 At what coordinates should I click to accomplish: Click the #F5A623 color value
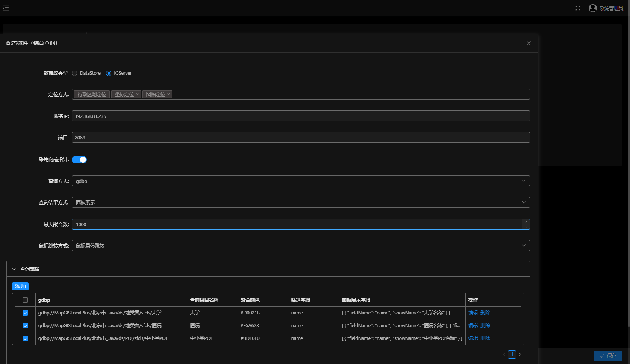coord(250,326)
